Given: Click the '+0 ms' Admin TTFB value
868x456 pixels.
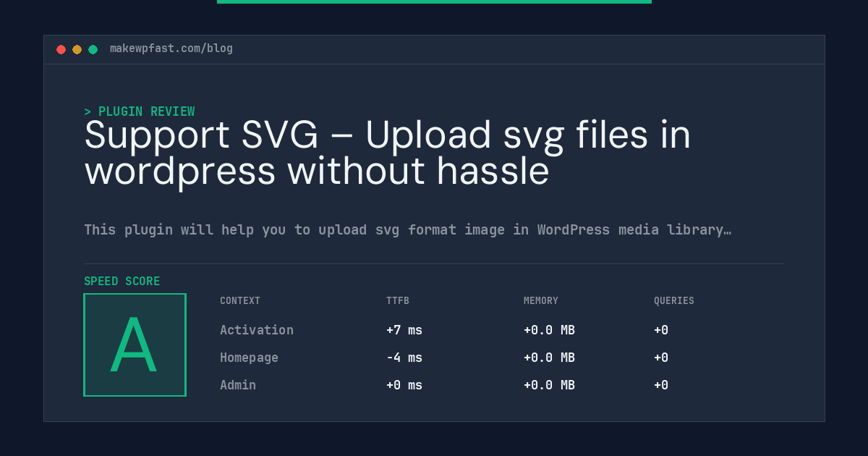Looking at the screenshot, I should pos(404,385).
